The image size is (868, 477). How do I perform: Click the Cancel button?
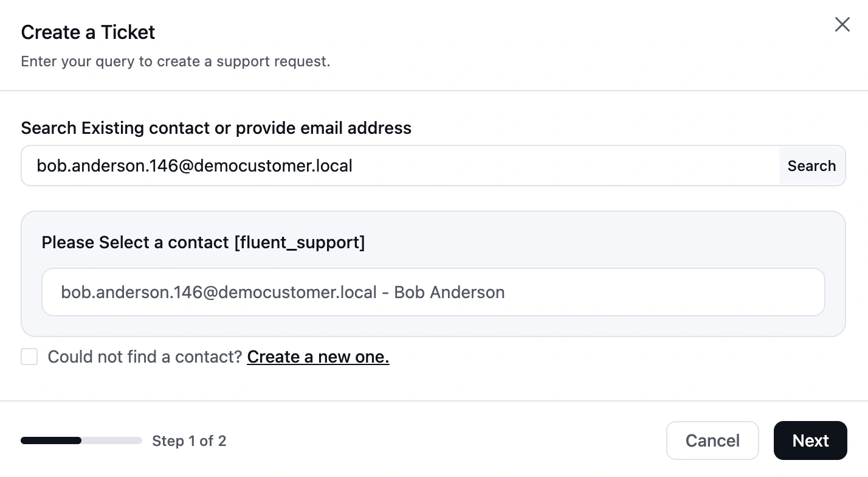point(712,440)
